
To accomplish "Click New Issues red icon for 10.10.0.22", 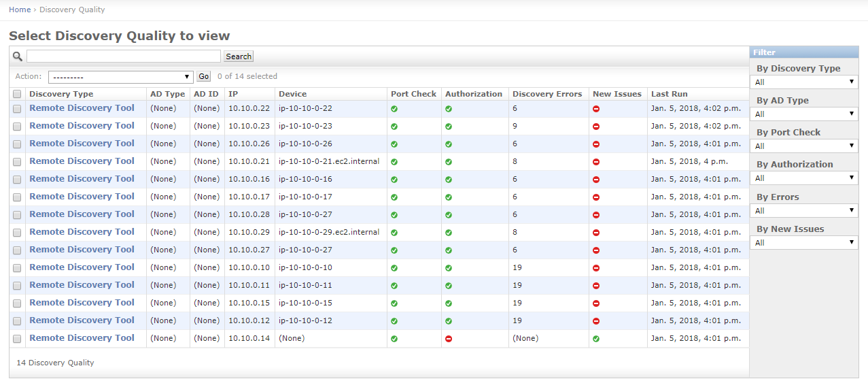I will coord(596,109).
